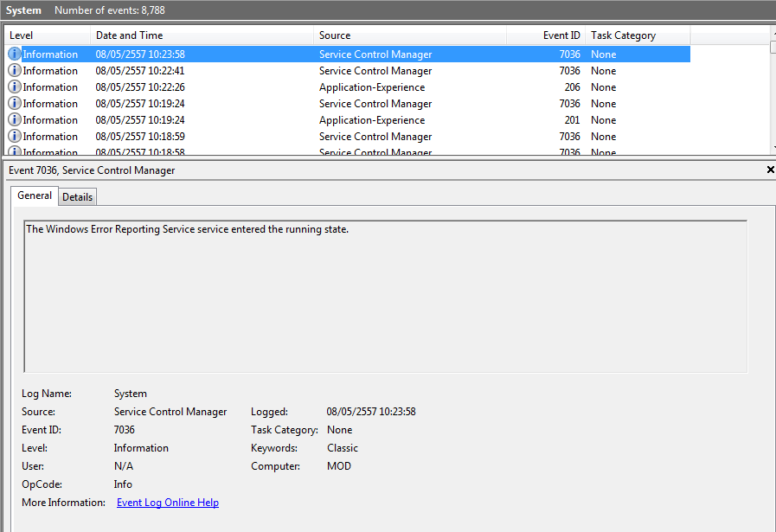This screenshot has width=776, height=532.
Task: Click the info icon of the 10:23:58 event
Action: [15, 54]
